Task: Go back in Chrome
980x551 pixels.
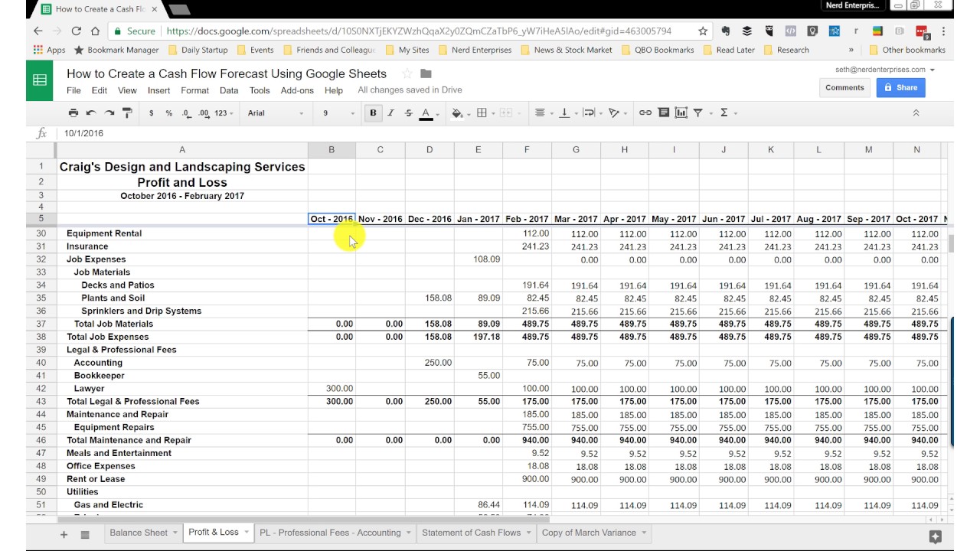Action: [38, 31]
